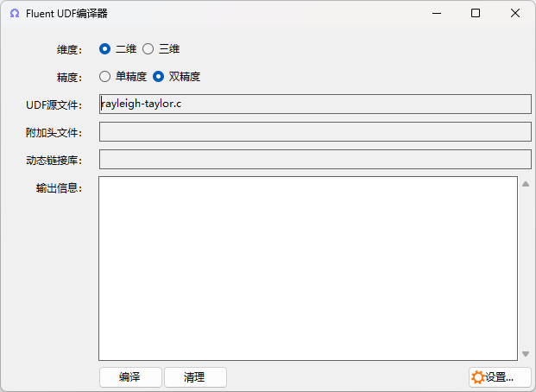
Task: Choose 单精度 single precision
Action: pos(123,76)
